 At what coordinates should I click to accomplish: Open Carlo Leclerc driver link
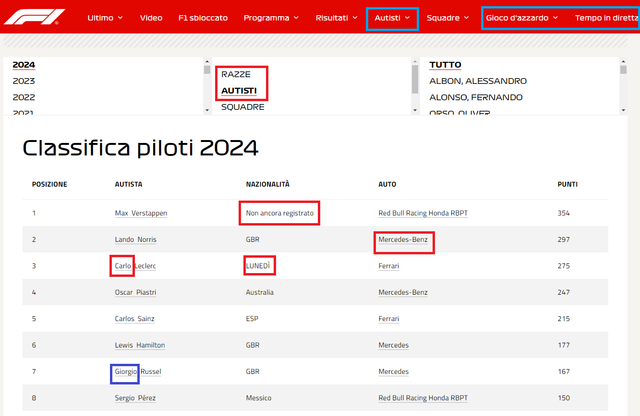point(135,266)
